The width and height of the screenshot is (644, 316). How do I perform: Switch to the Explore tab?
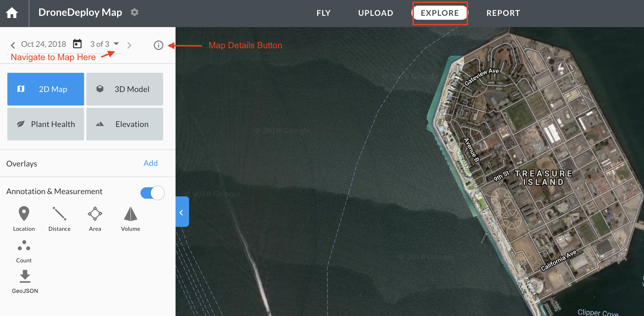[440, 13]
